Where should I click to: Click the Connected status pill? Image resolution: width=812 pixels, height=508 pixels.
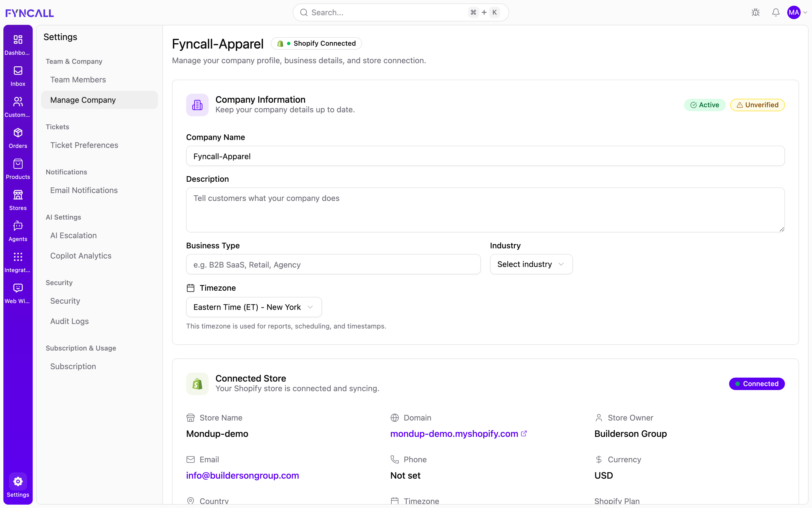pyautogui.click(x=757, y=384)
